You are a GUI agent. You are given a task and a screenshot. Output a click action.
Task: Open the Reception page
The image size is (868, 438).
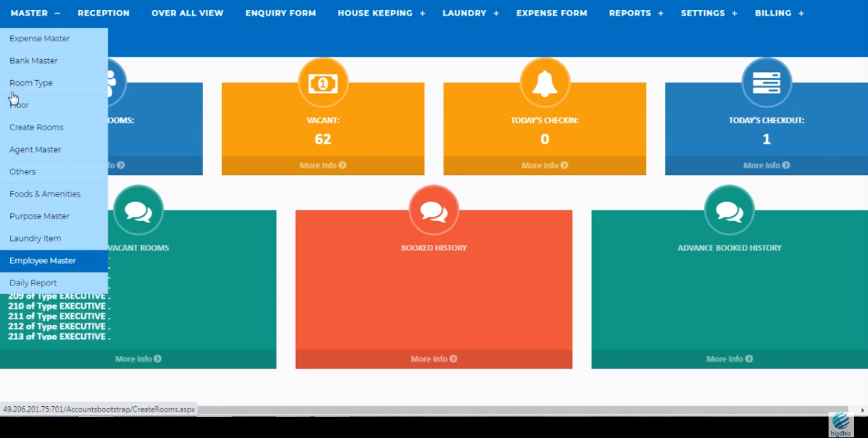[x=104, y=13]
